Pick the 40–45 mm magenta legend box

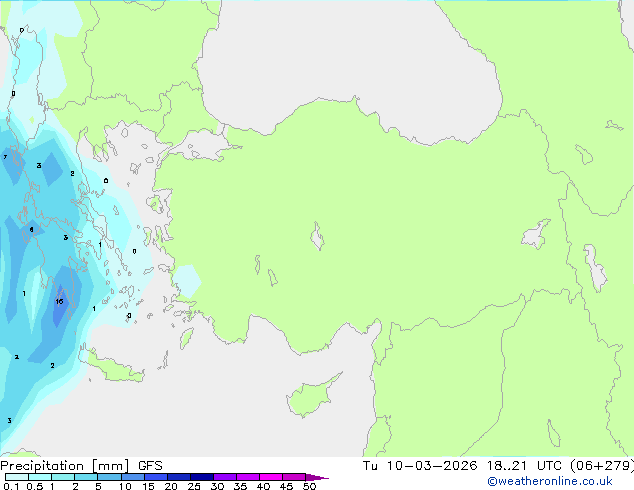click(271, 477)
